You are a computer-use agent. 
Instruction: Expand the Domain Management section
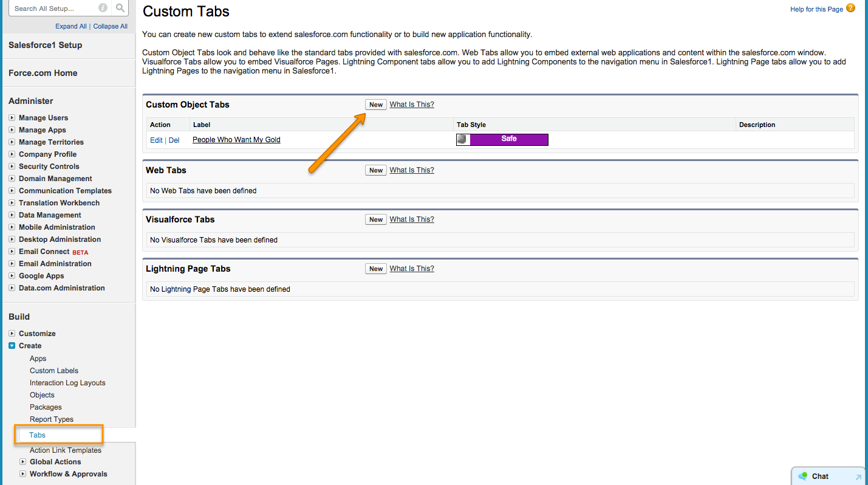(12, 179)
